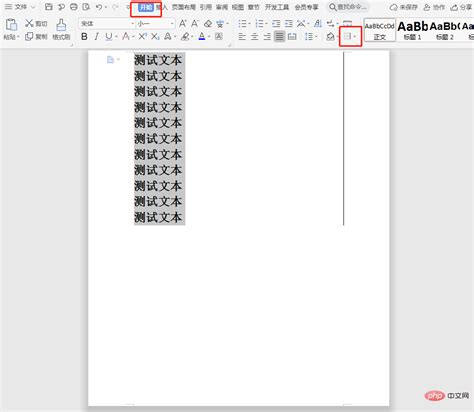The image size is (474, 412).
Task: Click the save icon in quick toolbar
Action: 49,7
